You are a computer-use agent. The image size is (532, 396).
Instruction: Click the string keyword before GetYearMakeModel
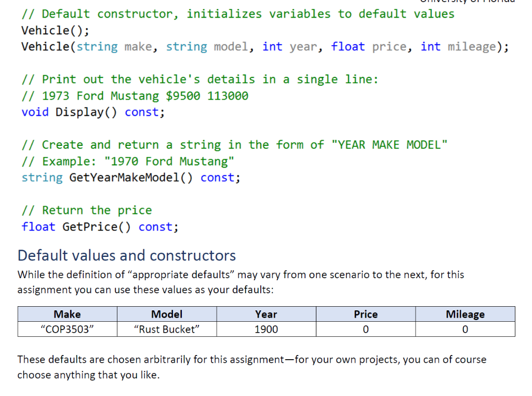pos(42,177)
